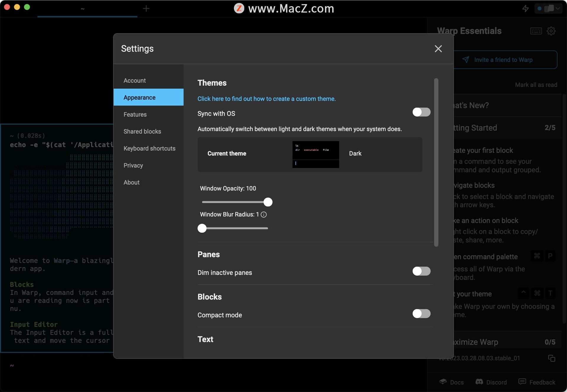Click the paper plane invite icon
The image size is (567, 392).
[x=466, y=60]
